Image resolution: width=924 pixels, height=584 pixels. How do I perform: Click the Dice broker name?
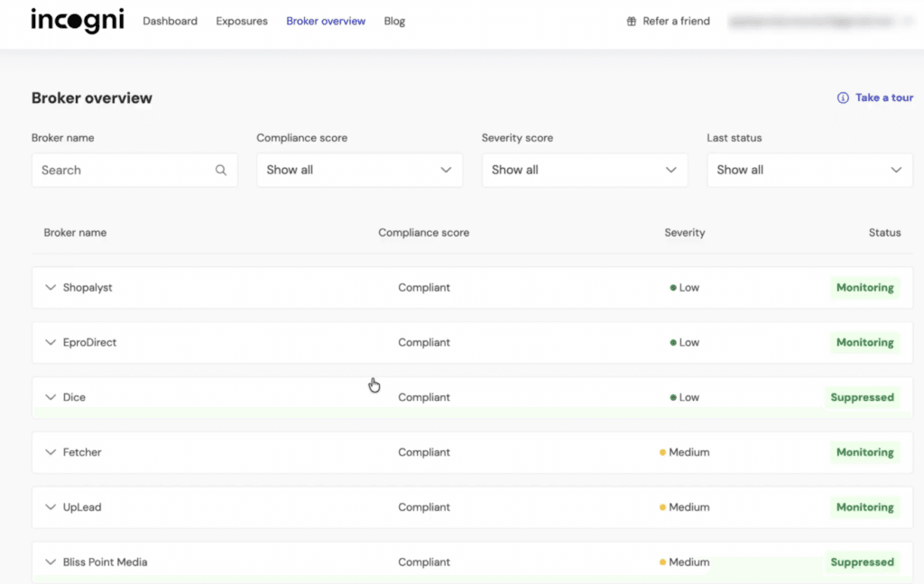click(x=74, y=397)
